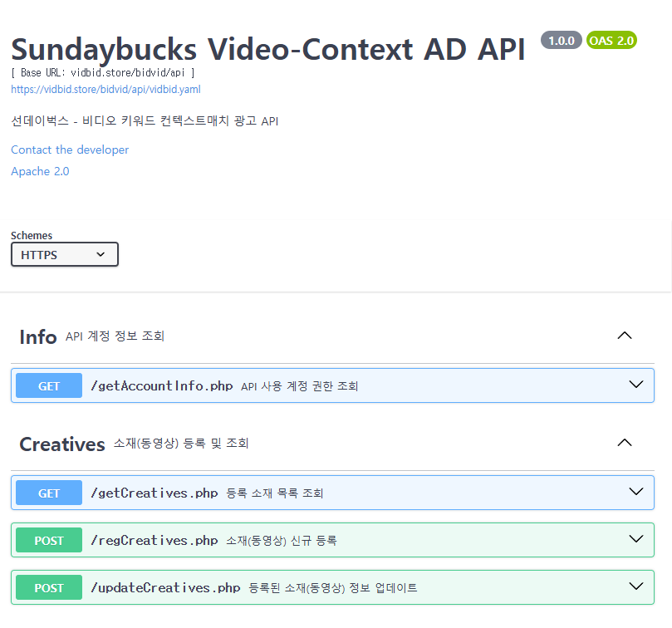Expand /updateCreatives.php row chevron
The height and width of the screenshot is (628, 672).
(636, 586)
